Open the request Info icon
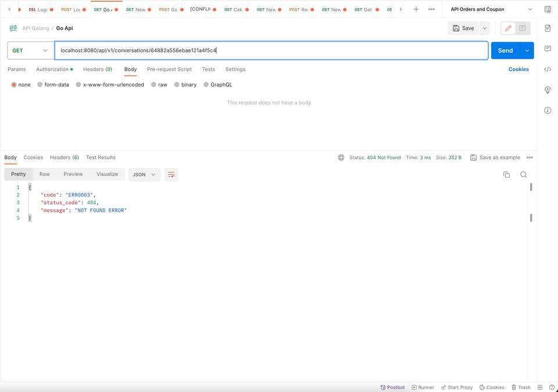The width and height of the screenshot is (558, 392). (548, 110)
